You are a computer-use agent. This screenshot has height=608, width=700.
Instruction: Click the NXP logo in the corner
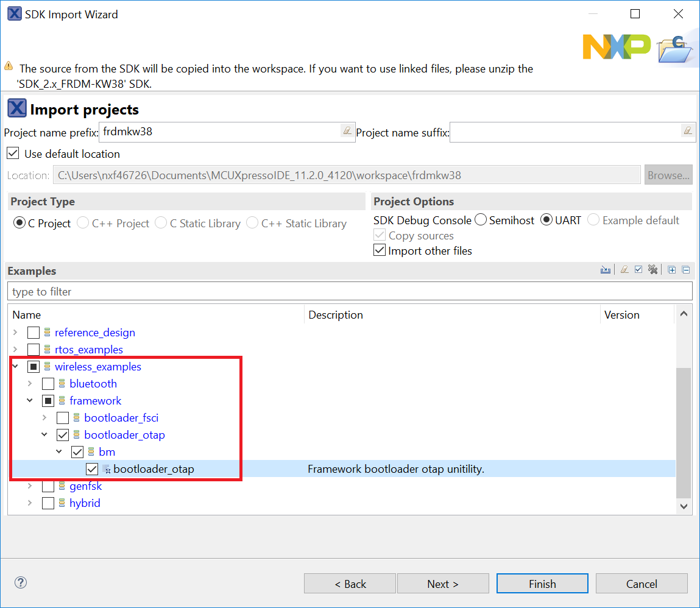pyautogui.click(x=617, y=46)
